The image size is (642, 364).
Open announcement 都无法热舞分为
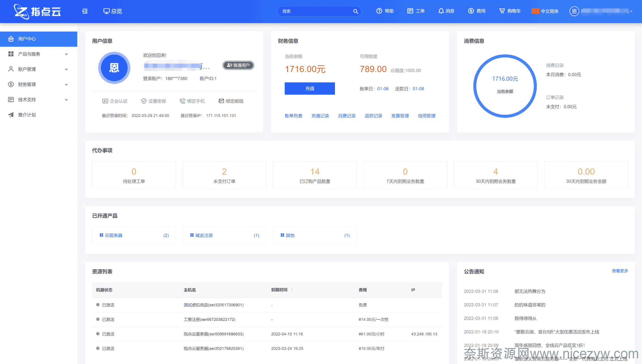[530, 291]
